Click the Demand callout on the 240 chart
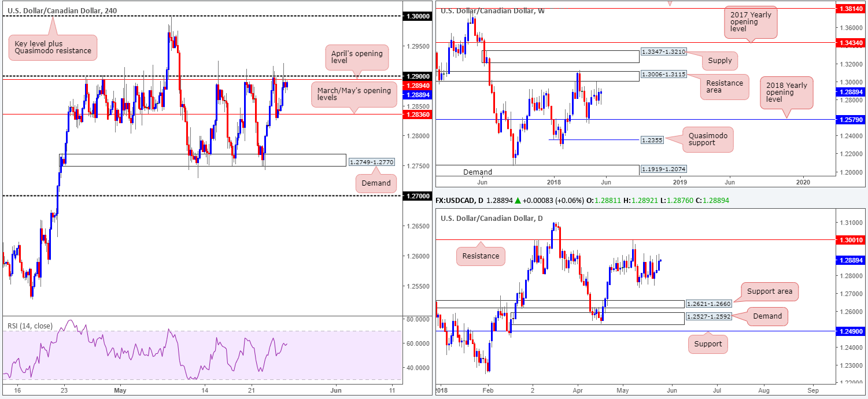The width and height of the screenshot is (868, 399). point(376,183)
